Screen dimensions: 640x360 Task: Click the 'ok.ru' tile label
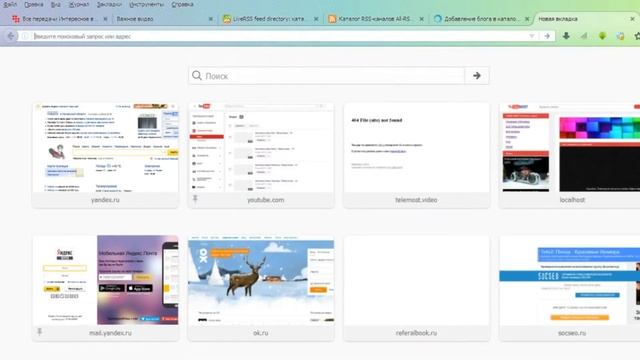[261, 333]
